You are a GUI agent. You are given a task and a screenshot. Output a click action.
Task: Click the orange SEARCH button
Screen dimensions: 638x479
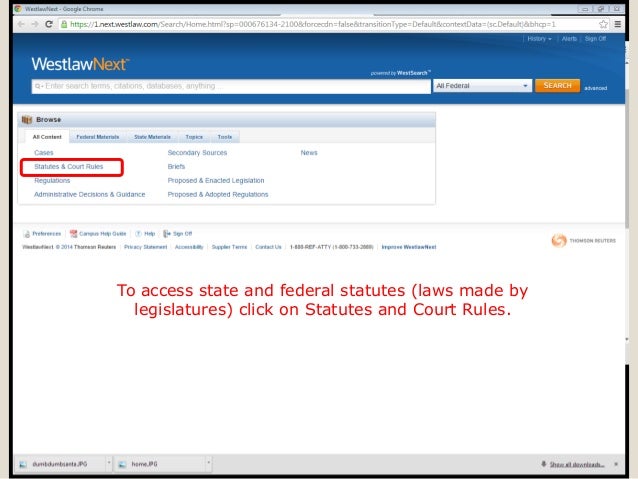(x=557, y=85)
